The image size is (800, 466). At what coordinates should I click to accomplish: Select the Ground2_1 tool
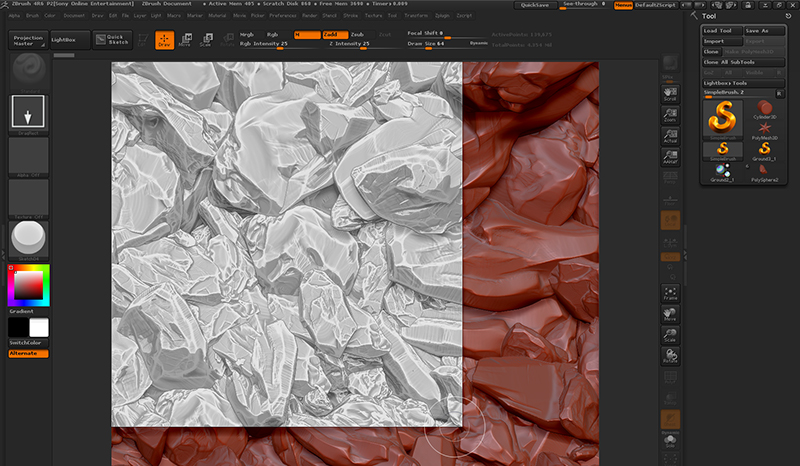(x=722, y=173)
